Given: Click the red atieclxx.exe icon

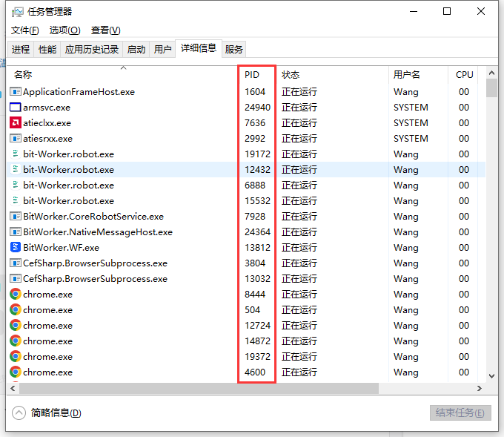Looking at the screenshot, I should pyautogui.click(x=16, y=123).
